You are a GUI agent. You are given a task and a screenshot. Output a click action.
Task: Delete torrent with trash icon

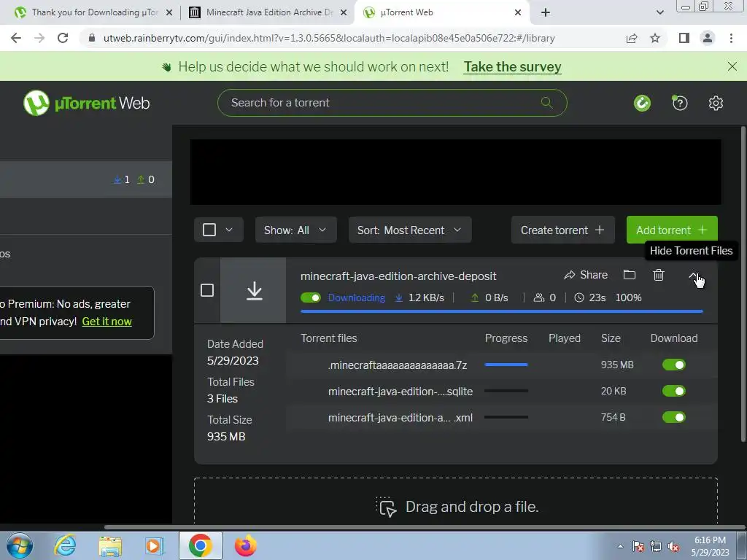[659, 275]
